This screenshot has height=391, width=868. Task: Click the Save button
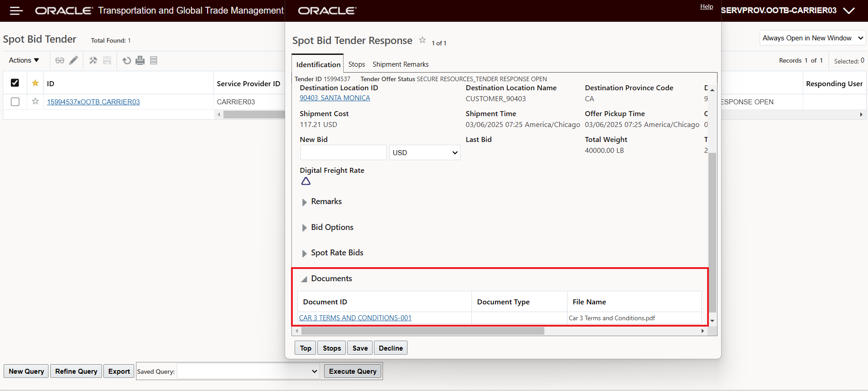(x=360, y=348)
